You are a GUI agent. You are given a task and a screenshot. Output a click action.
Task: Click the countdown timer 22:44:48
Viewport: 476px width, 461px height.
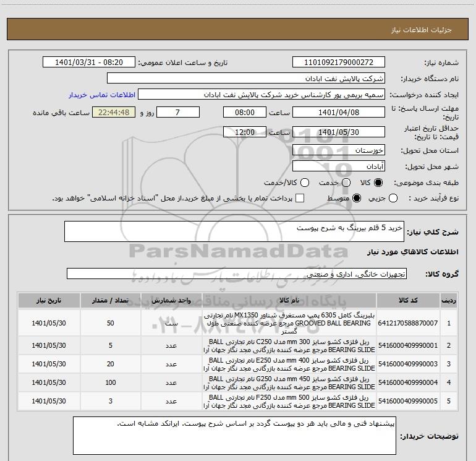pos(114,112)
